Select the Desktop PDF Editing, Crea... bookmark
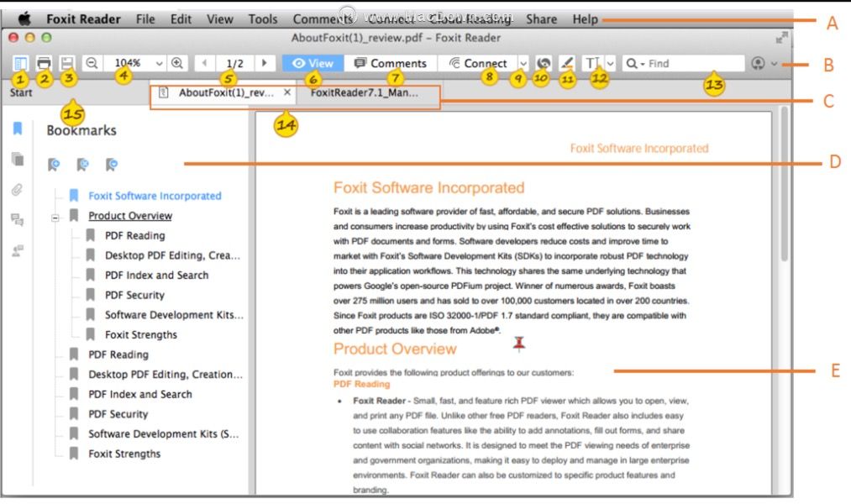851x504 pixels. click(x=172, y=255)
